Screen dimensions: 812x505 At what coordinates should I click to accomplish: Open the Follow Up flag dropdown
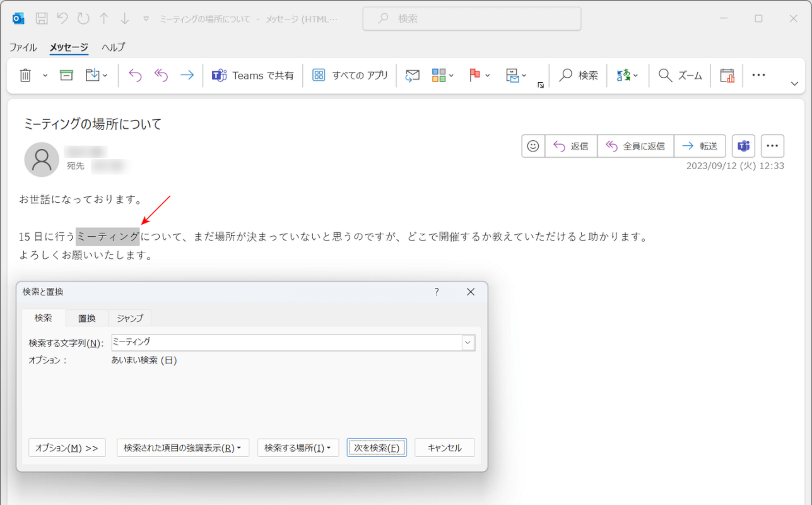click(x=480, y=75)
